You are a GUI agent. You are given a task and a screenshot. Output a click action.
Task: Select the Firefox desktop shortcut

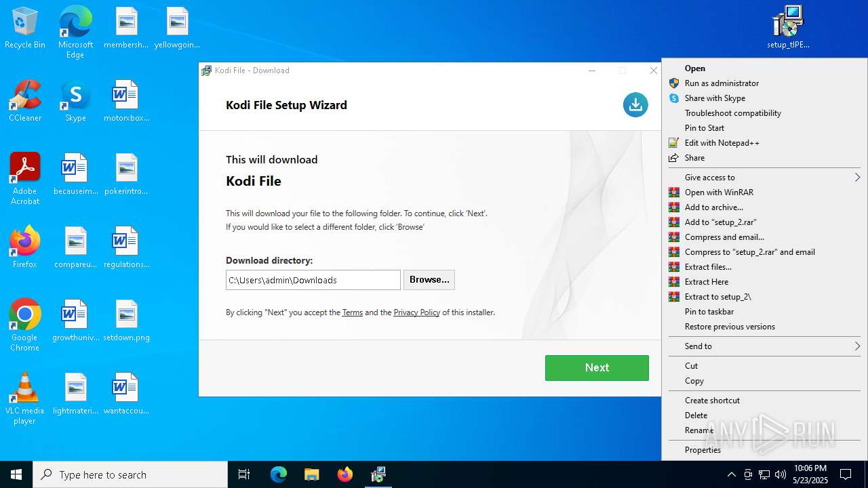(x=24, y=247)
